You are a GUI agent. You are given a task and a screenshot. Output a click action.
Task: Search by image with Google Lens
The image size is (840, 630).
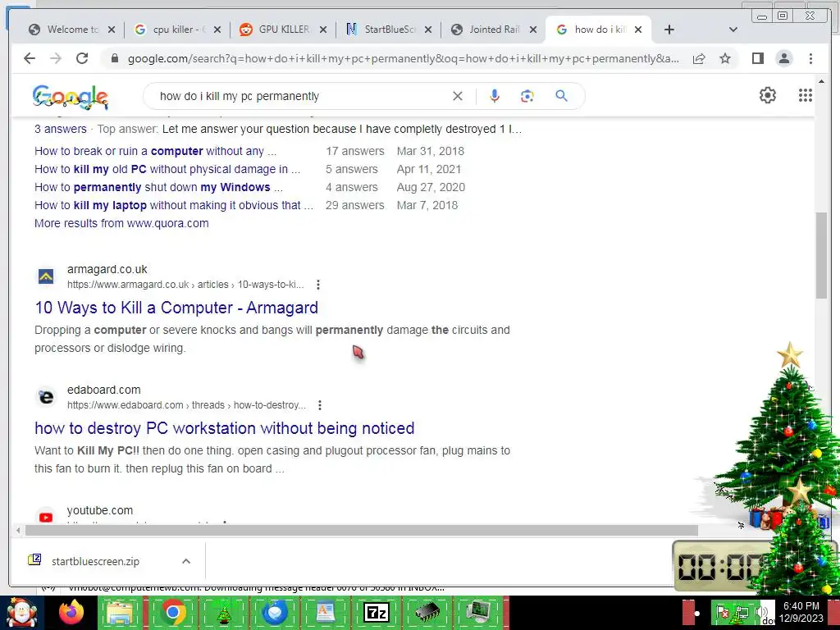click(x=527, y=96)
